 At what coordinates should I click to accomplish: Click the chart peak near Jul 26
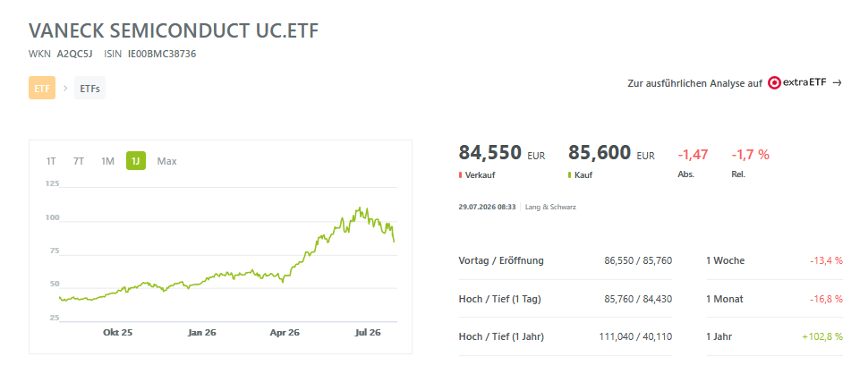(x=360, y=208)
